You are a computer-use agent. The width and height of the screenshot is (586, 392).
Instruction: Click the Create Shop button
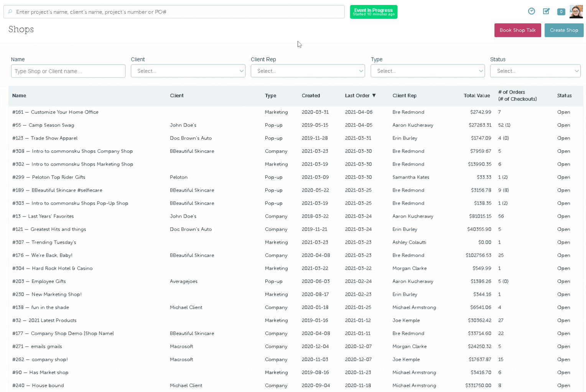coord(564,30)
